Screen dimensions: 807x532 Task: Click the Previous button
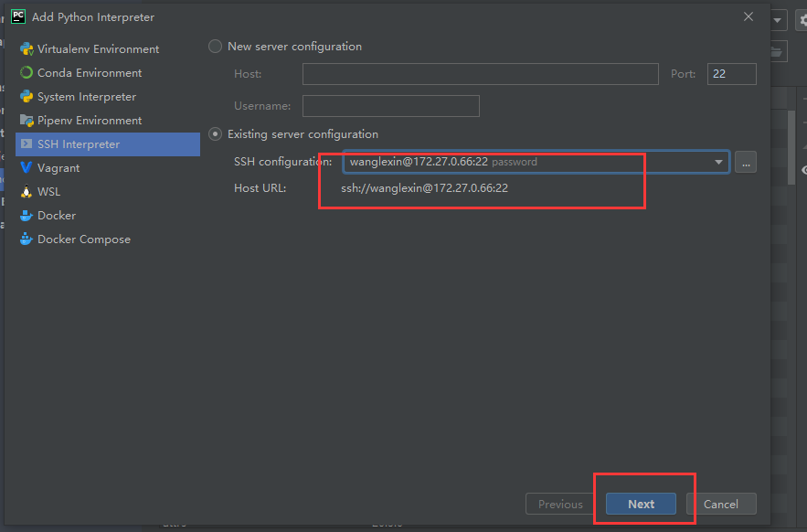(x=560, y=504)
